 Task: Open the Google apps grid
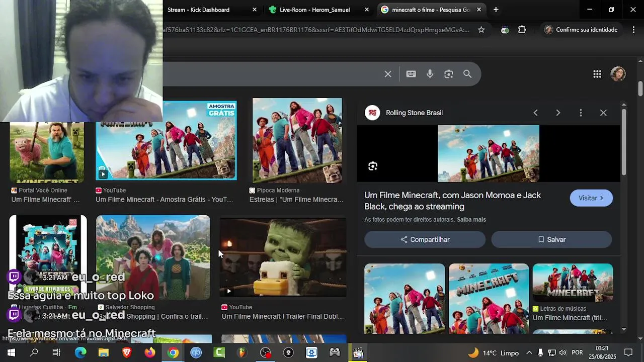pos(597,74)
